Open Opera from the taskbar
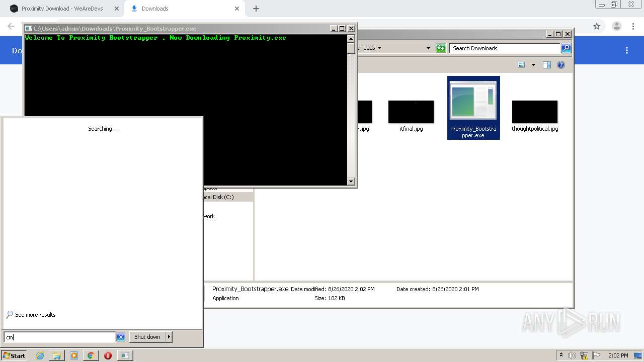The width and height of the screenshot is (644, 362). (x=108, y=355)
